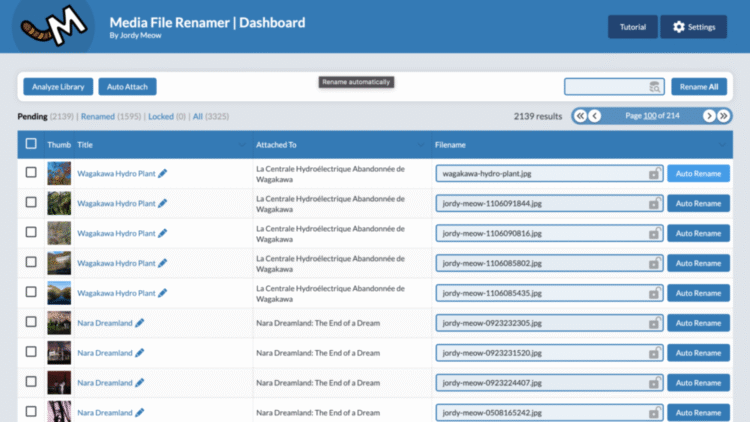Edit title pencil for jordy-meow-1106090816.jpg row
Image resolution: width=750 pixels, height=422 pixels.
[163, 233]
